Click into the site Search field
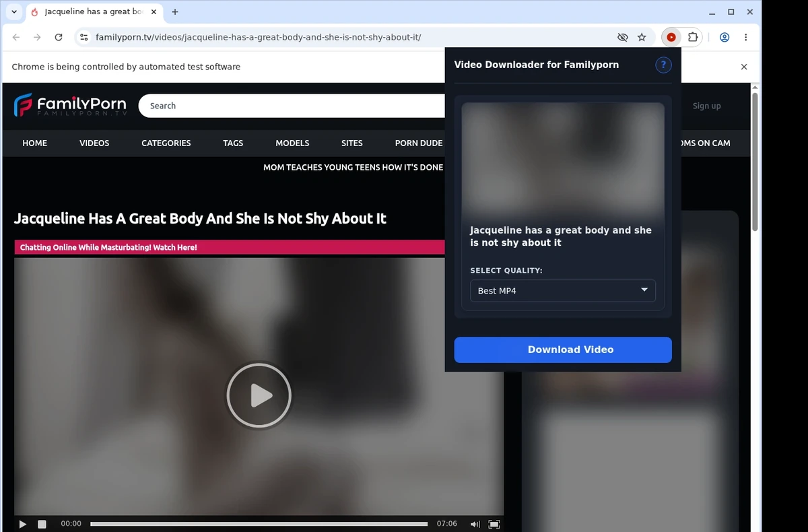808x532 pixels. [x=293, y=106]
